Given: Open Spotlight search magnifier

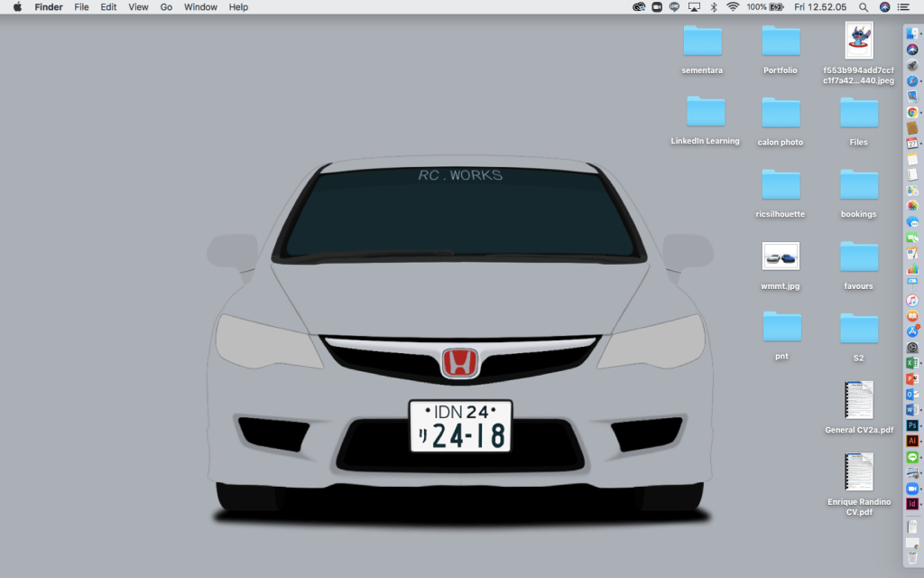Looking at the screenshot, I should click(x=864, y=7).
